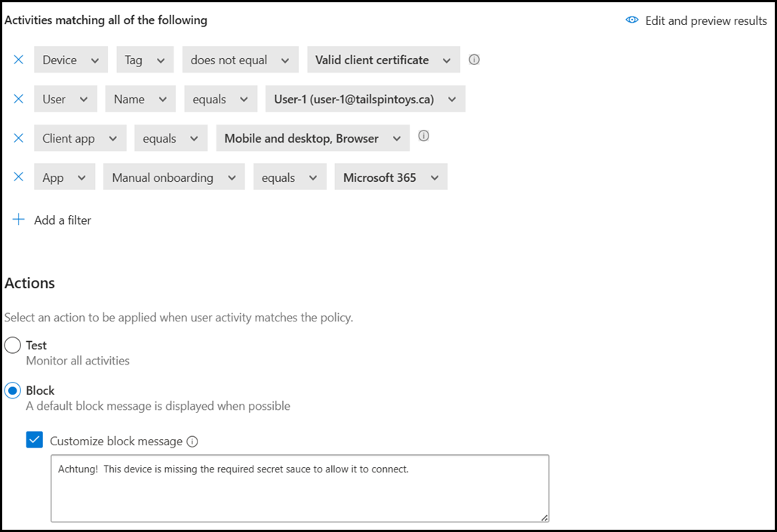Open the User filter dropdown
This screenshot has height=532, width=777.
[x=66, y=99]
